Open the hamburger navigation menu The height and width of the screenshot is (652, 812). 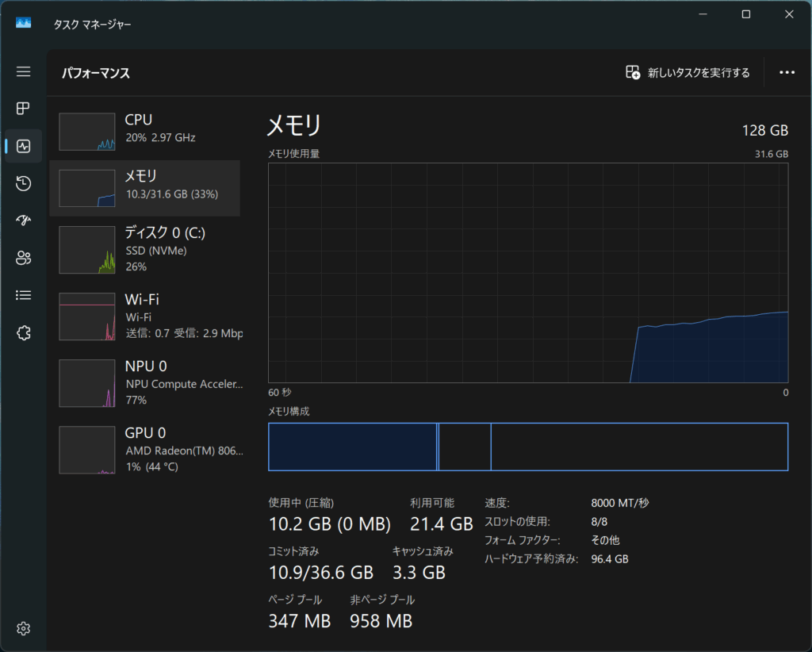(x=23, y=71)
